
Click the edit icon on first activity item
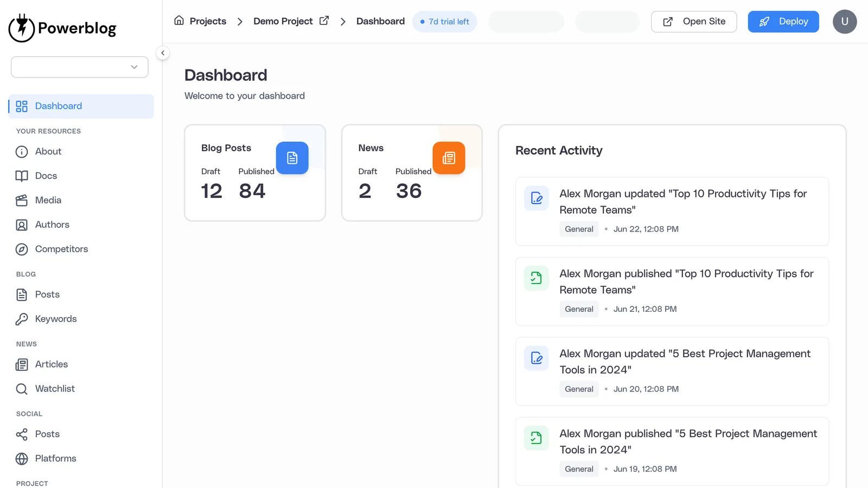[x=537, y=198]
